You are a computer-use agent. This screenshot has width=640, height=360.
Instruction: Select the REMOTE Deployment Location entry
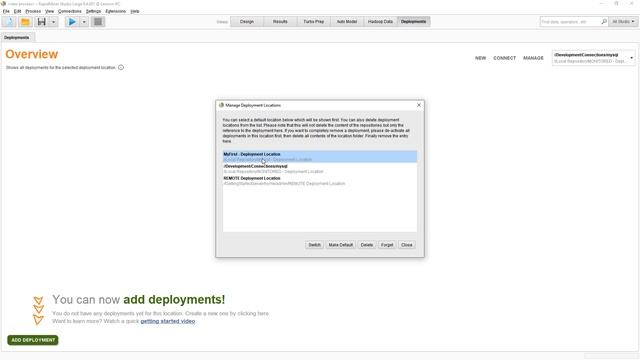tap(320, 181)
